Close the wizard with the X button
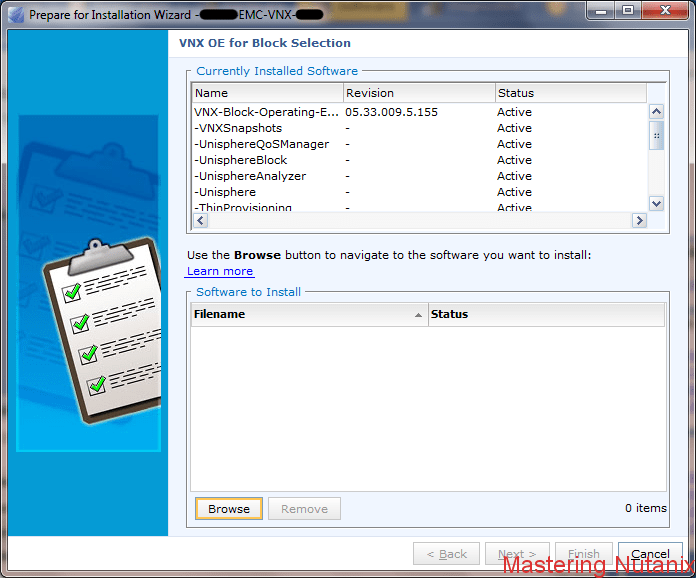Screen dimensions: 696x578 pyautogui.click(x=665, y=11)
